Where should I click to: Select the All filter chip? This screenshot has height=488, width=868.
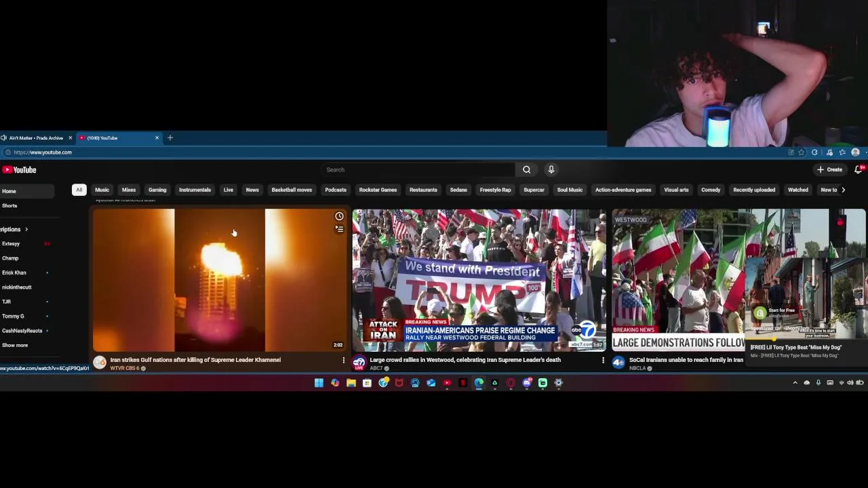click(79, 190)
